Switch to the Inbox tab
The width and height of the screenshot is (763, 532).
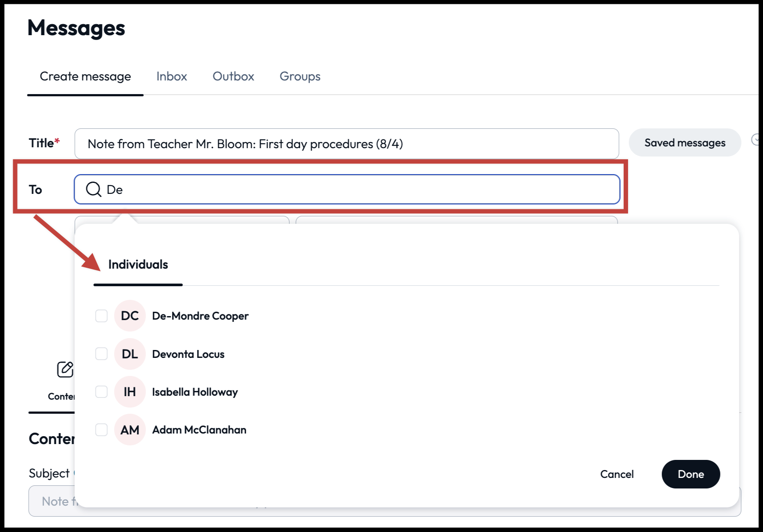[171, 77]
